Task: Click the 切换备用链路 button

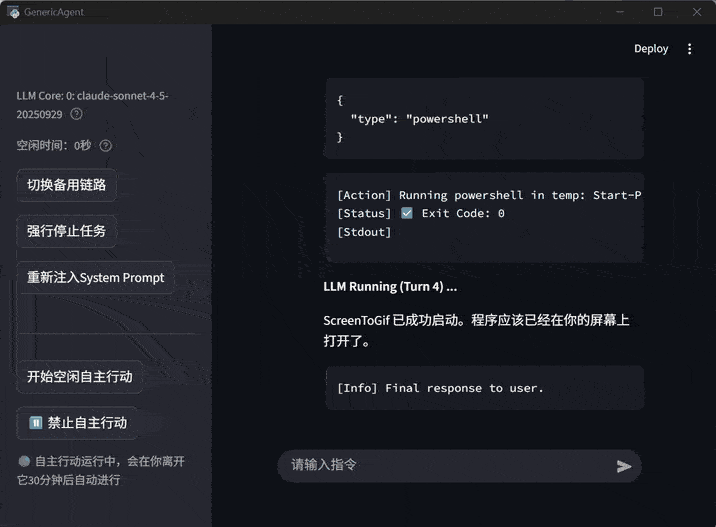Action: 67,185
